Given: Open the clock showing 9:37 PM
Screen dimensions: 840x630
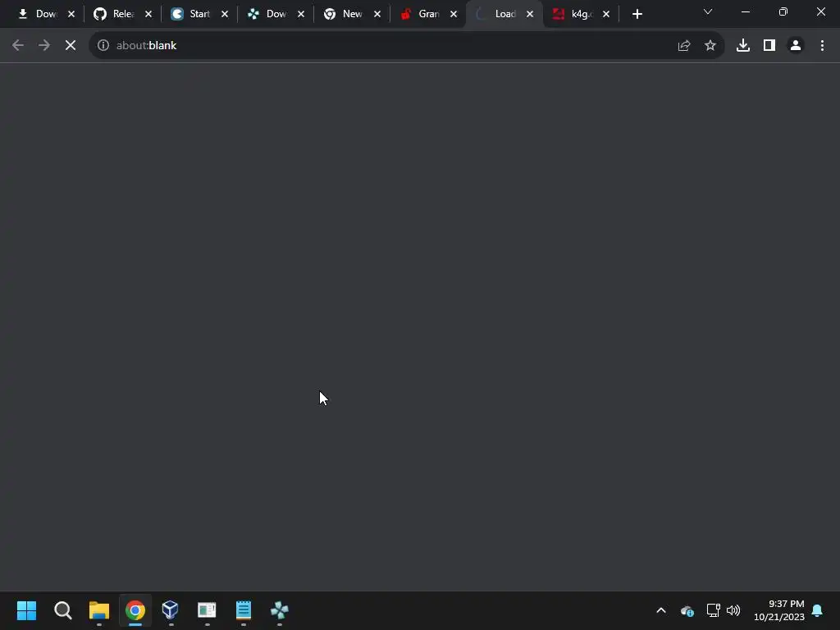Looking at the screenshot, I should coord(779,610).
